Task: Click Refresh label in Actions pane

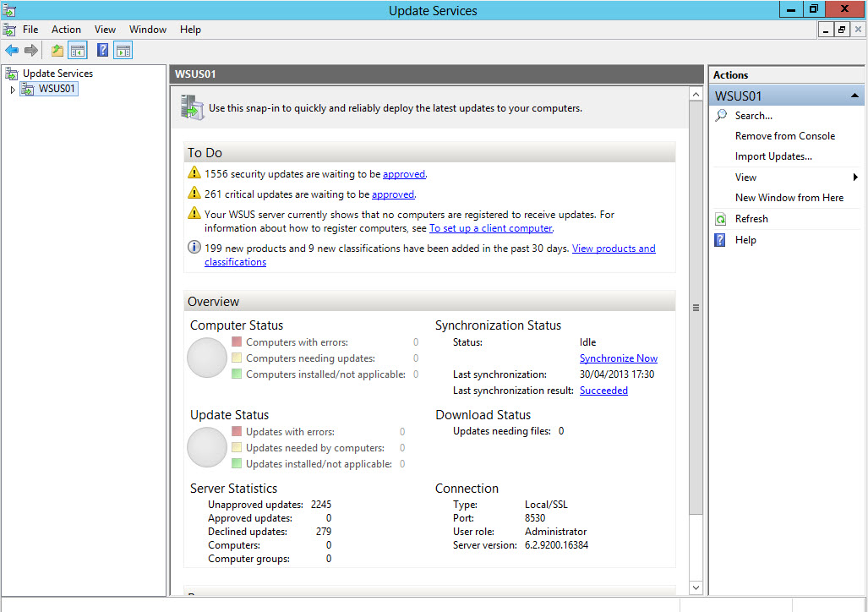Action: pyautogui.click(x=751, y=219)
